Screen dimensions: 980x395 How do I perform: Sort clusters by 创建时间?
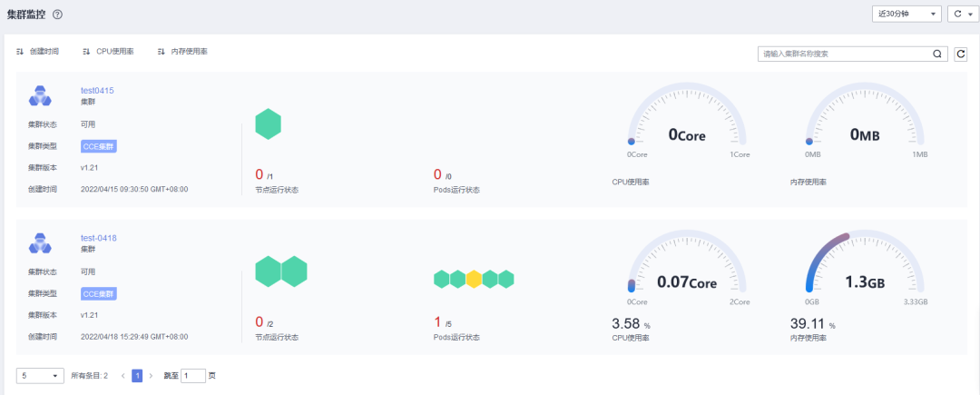pos(37,52)
